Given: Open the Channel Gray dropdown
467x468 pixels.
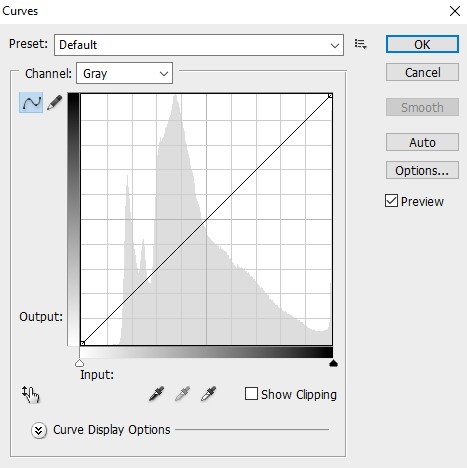Looking at the screenshot, I should point(124,73).
